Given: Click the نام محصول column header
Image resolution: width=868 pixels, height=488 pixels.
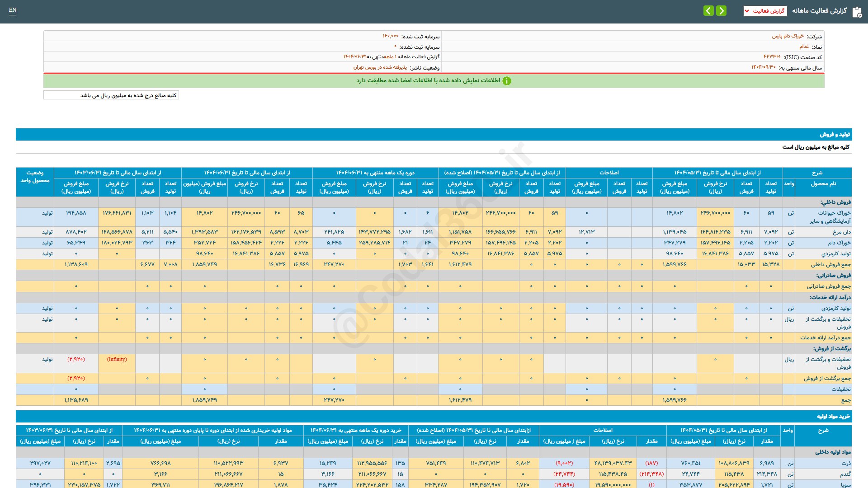Looking at the screenshot, I should tap(823, 184).
